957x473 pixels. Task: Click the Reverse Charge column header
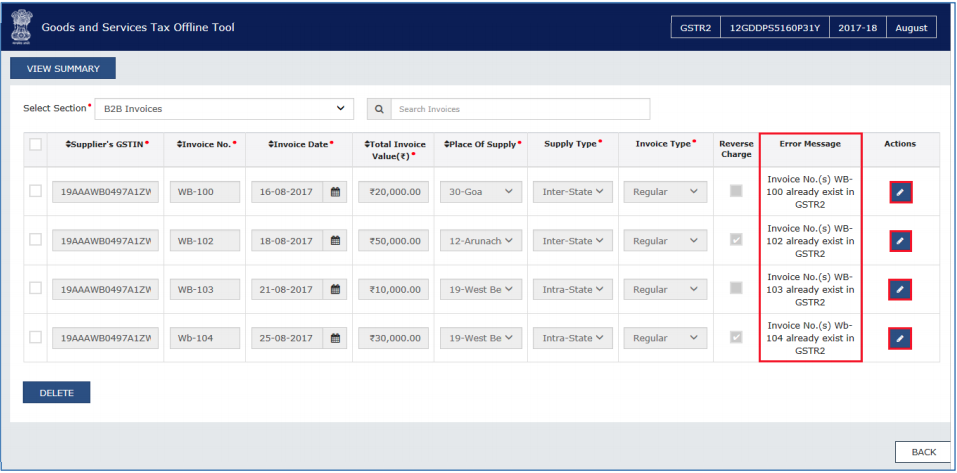click(x=737, y=150)
